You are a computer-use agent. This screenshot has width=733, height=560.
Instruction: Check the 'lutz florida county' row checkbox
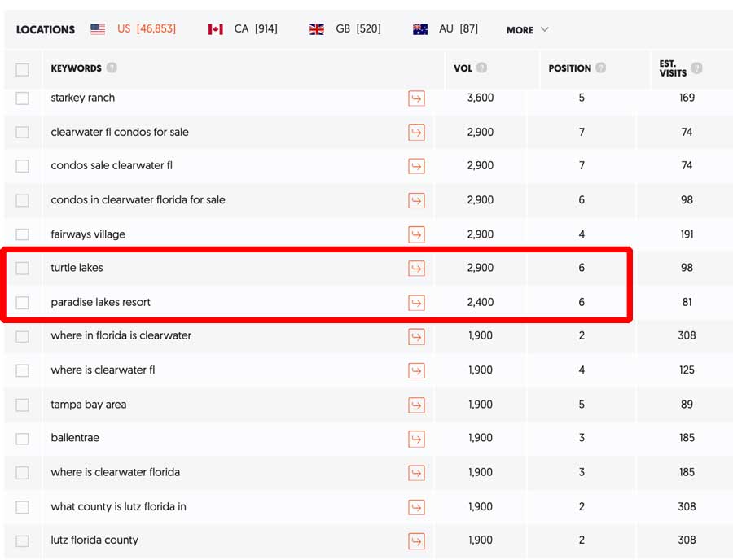[x=23, y=540]
